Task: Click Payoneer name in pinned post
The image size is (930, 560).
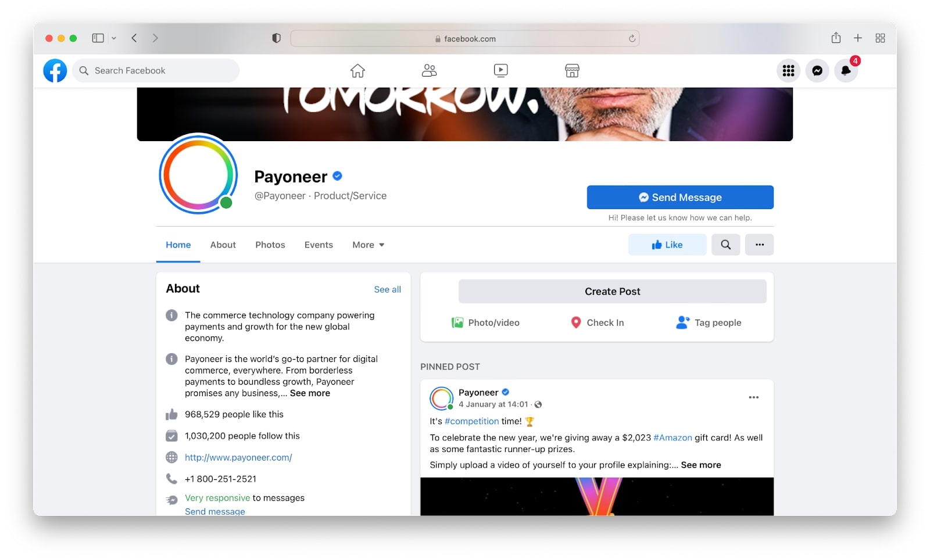Action: 478,393
